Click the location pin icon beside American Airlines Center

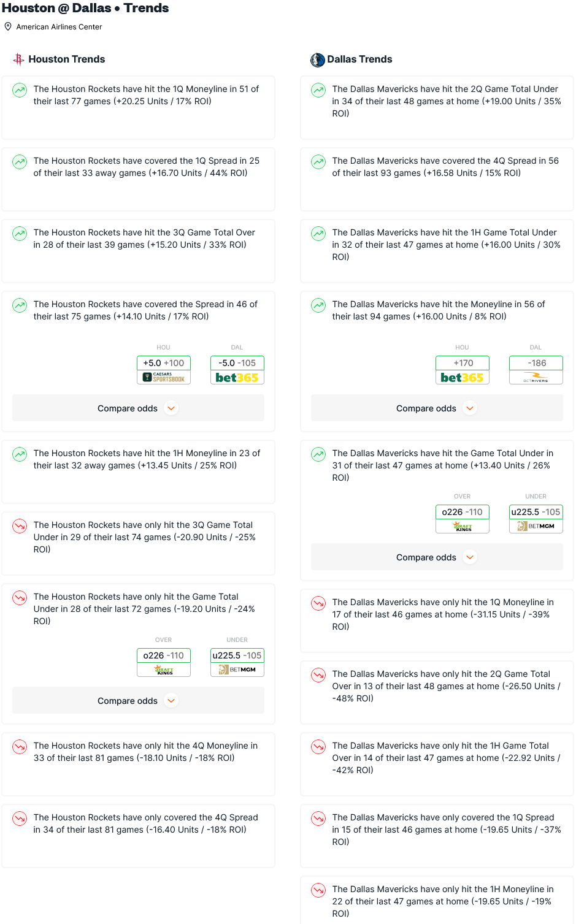pyautogui.click(x=8, y=26)
